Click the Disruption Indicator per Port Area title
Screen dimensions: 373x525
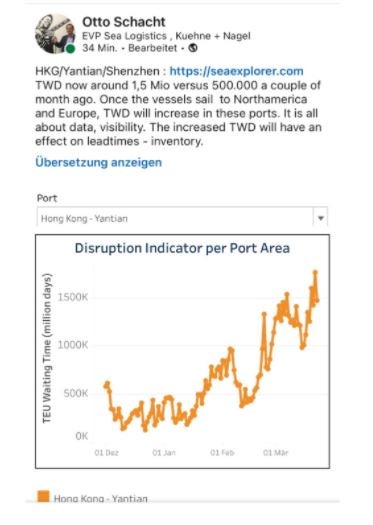click(182, 248)
